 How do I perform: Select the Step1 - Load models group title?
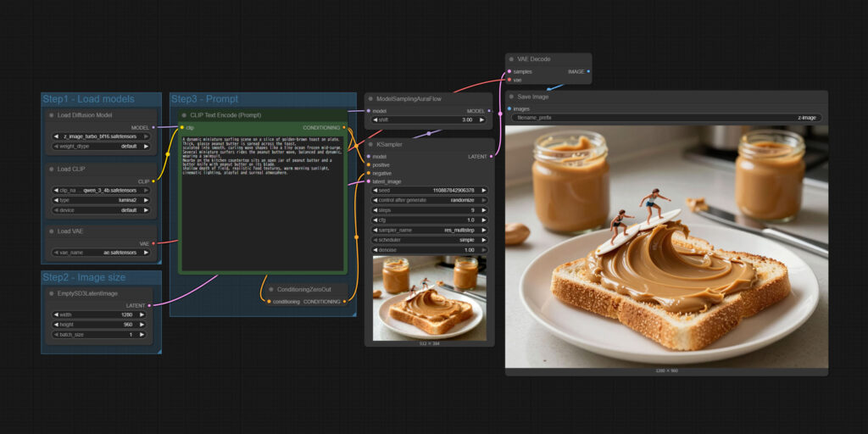coord(88,99)
